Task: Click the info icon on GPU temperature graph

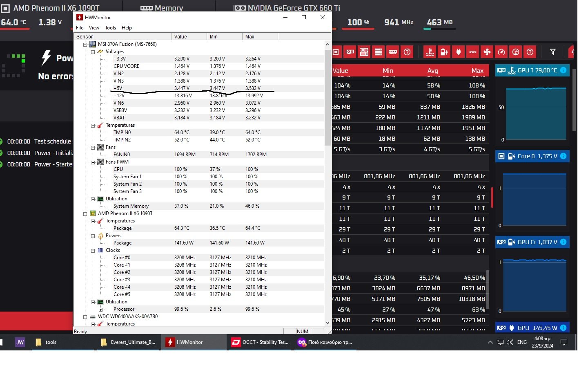Action: [563, 70]
